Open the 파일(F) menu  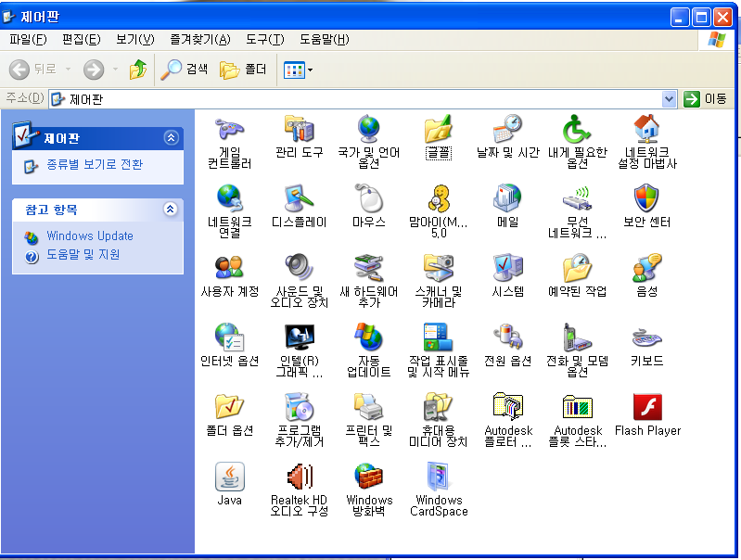pos(28,39)
